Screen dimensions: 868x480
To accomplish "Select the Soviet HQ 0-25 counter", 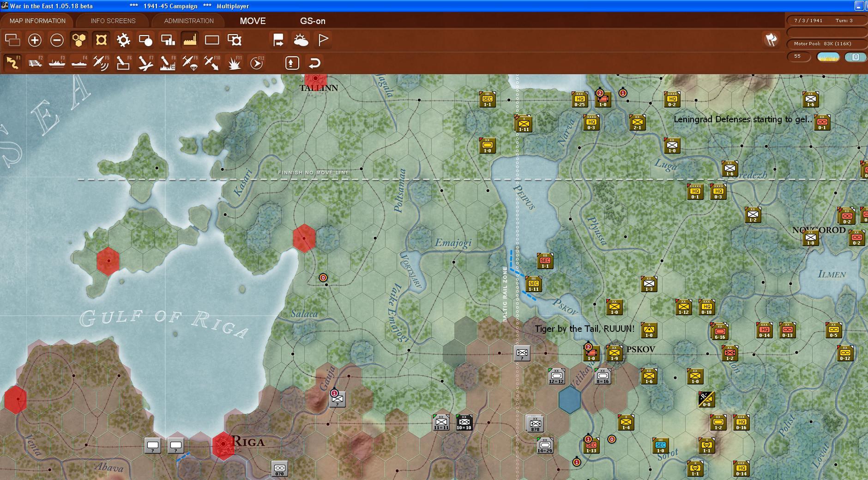I will (x=579, y=99).
